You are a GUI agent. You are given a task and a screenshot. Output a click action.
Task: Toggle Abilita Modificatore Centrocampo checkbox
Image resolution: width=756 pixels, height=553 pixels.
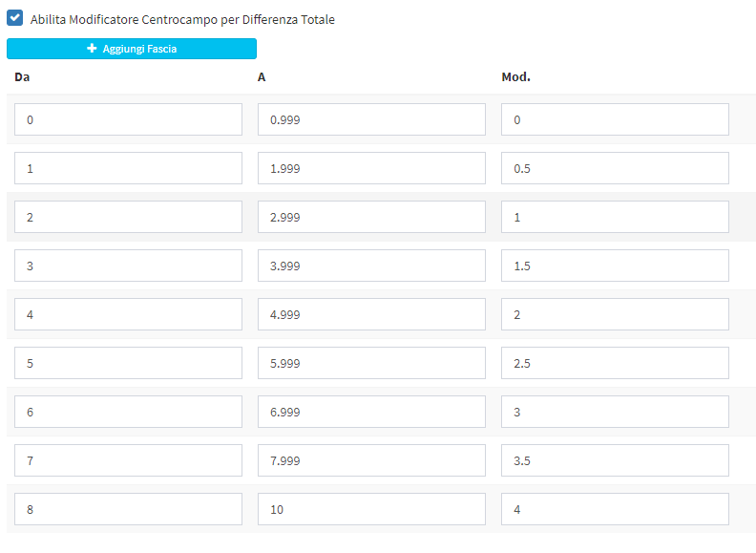coord(15,18)
